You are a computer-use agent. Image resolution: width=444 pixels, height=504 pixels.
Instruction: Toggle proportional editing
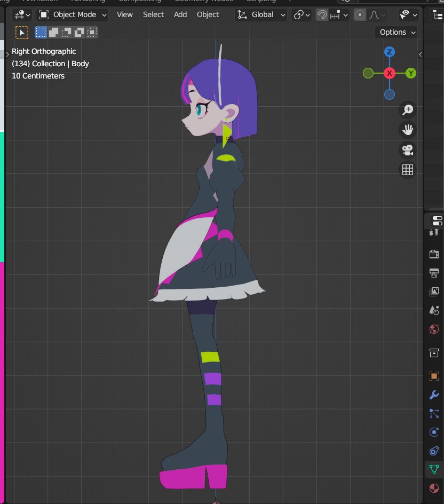(x=360, y=14)
